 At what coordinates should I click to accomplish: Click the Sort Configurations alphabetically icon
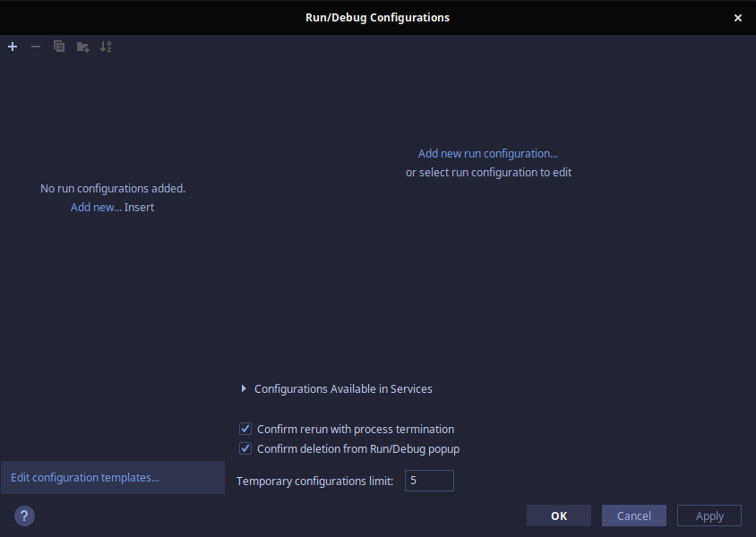[106, 47]
